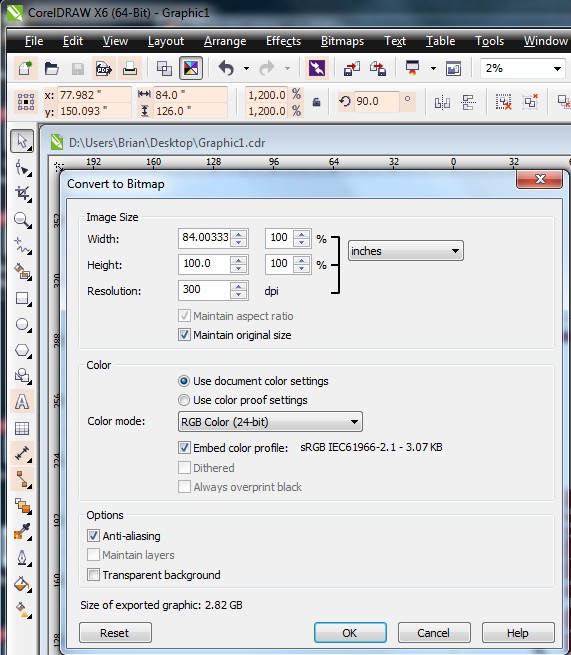Click the object x position field
This screenshot has height=655, width=571.
[x=94, y=95]
